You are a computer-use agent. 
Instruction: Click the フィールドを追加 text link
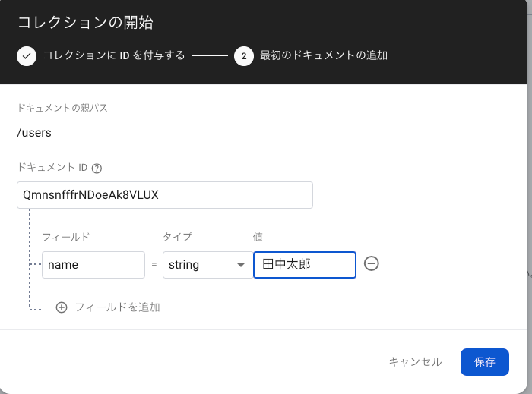click(x=117, y=307)
